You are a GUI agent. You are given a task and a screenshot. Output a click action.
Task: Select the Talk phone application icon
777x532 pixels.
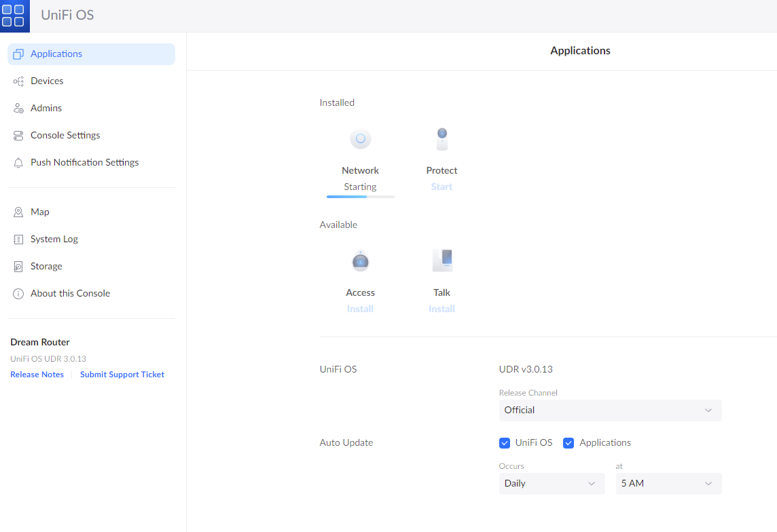442,261
